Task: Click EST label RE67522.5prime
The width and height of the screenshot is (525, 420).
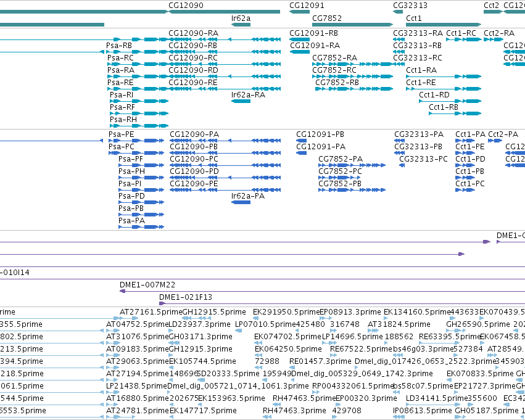Action: click(361, 349)
